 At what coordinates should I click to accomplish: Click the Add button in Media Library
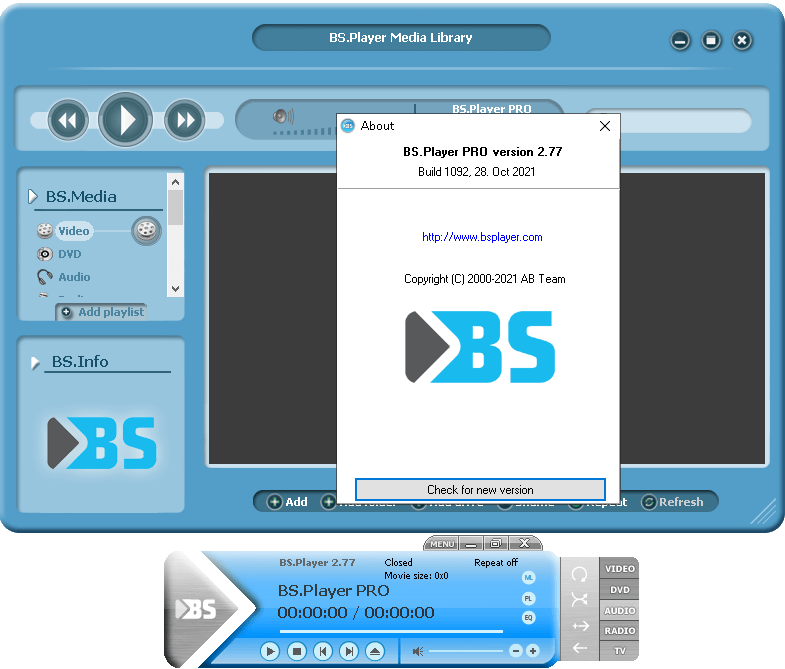(287, 502)
